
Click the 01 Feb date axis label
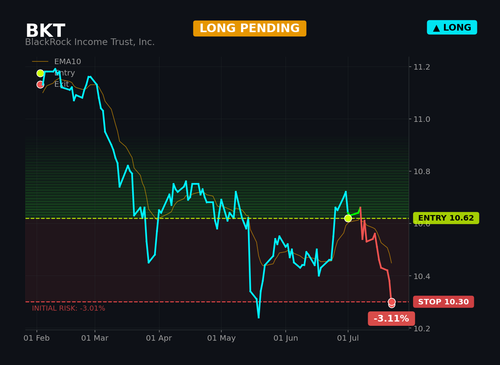[x=36, y=338]
